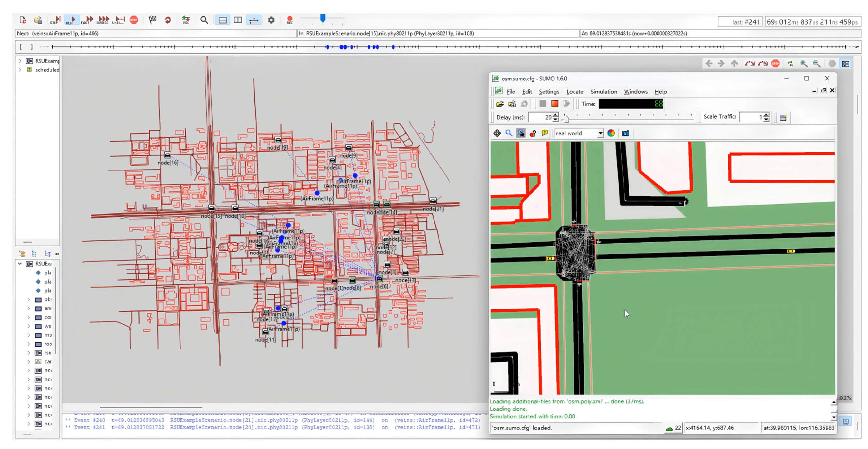Toggle vertical split layout view
The height and width of the screenshot is (449, 868).
pyautogui.click(x=238, y=20)
